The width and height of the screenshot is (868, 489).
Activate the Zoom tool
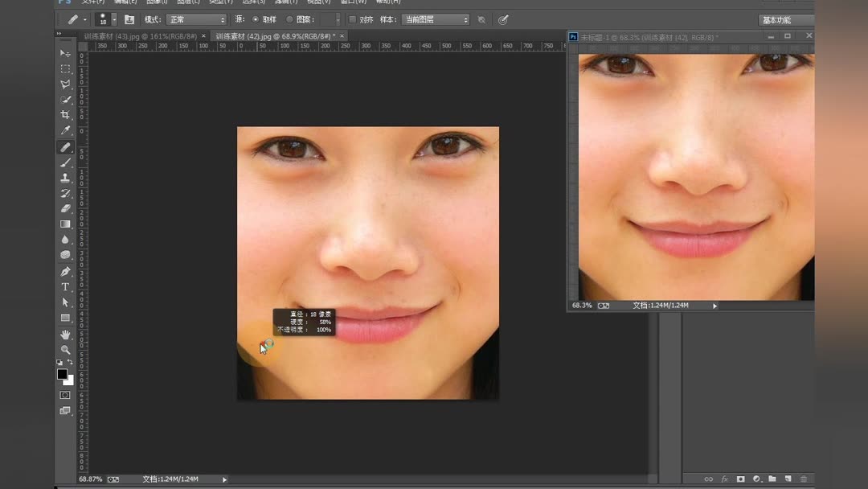pyautogui.click(x=65, y=350)
